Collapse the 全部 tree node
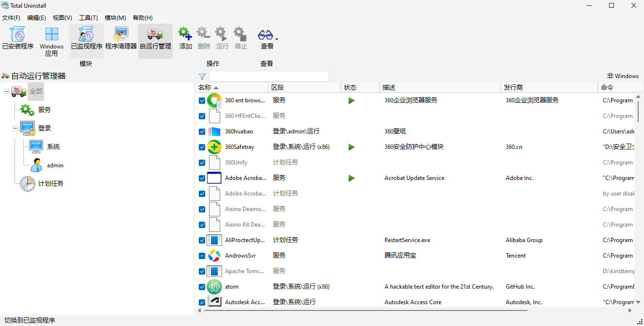Image resolution: width=644 pixels, height=326 pixels. coord(6,91)
